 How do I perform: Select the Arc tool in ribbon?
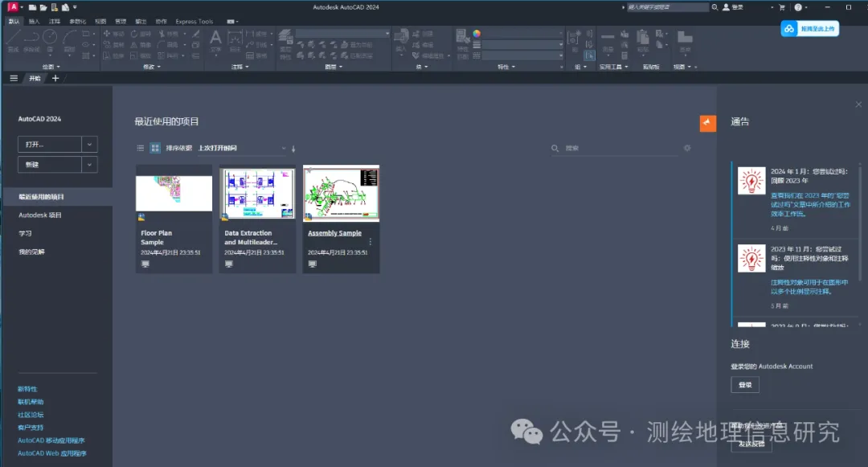(69, 41)
